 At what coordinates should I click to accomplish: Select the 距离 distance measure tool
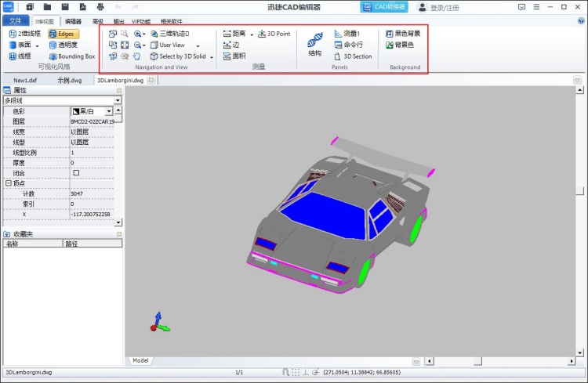(234, 34)
